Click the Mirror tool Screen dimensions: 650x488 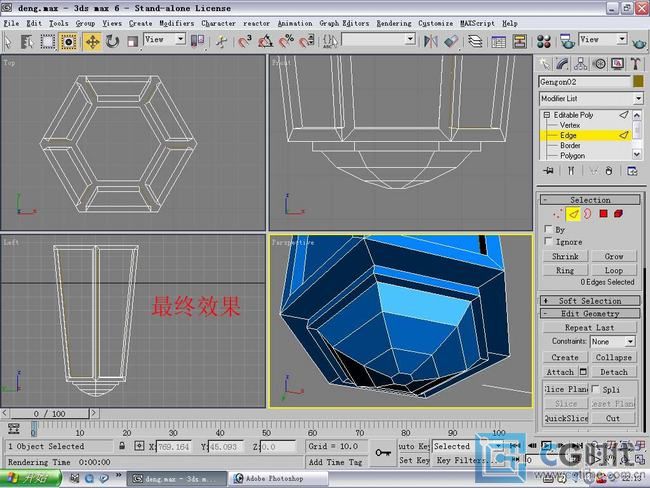point(431,41)
